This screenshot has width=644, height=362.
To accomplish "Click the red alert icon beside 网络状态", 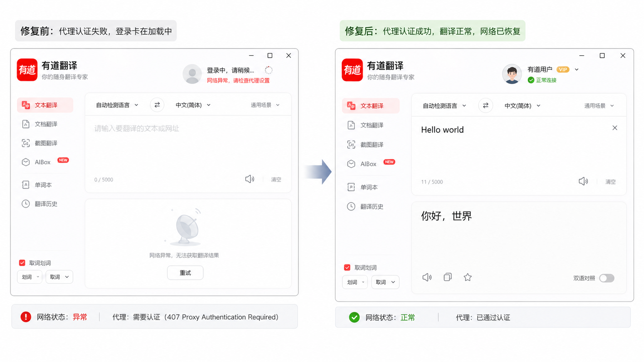I will 26,317.
